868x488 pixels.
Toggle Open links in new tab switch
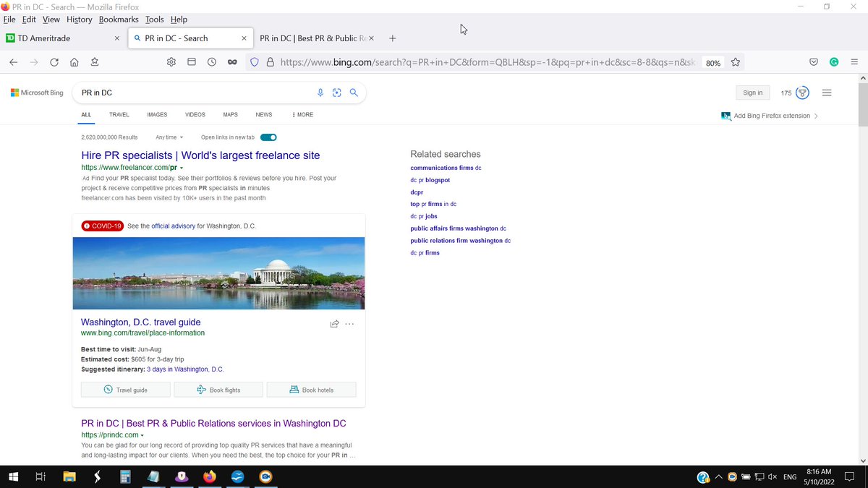(268, 137)
